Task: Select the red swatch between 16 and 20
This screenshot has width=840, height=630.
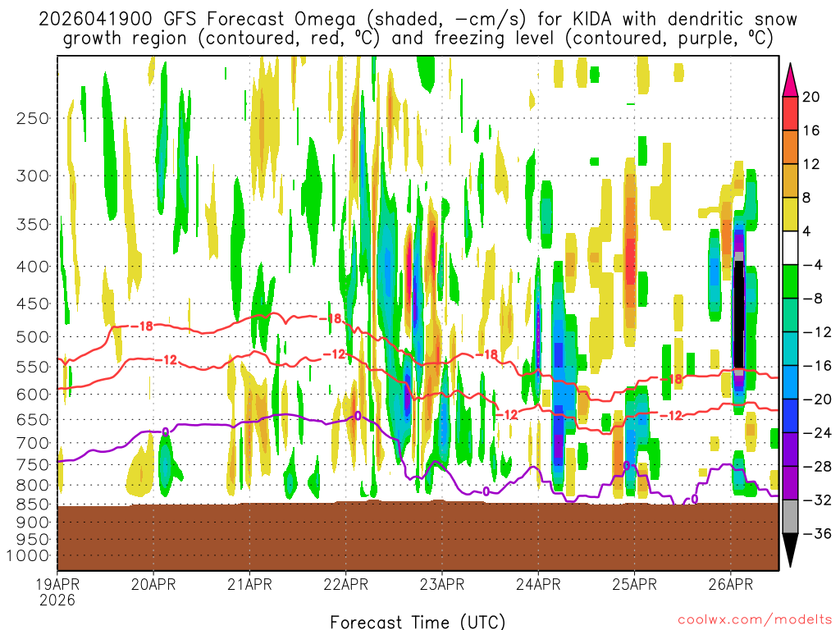Action: pos(791,112)
